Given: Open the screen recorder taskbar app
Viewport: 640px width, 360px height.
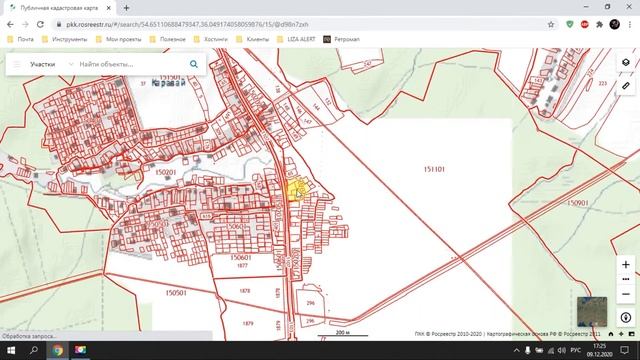Looking at the screenshot, I should pyautogui.click(x=80, y=350).
